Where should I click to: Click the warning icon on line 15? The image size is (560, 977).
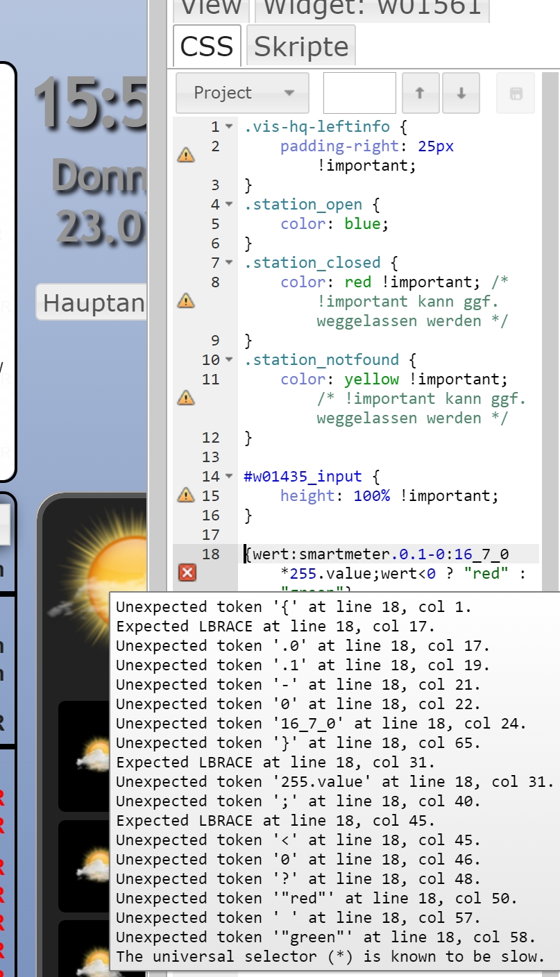186,495
